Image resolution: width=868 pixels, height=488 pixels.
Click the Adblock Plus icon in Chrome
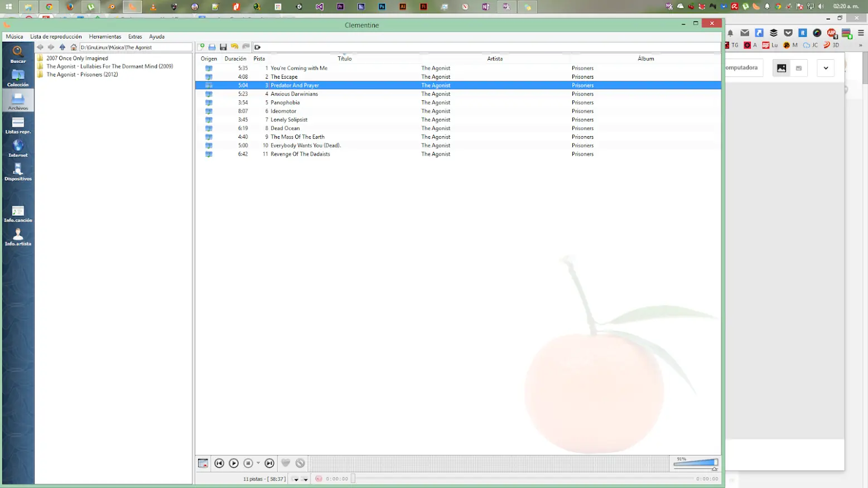832,33
